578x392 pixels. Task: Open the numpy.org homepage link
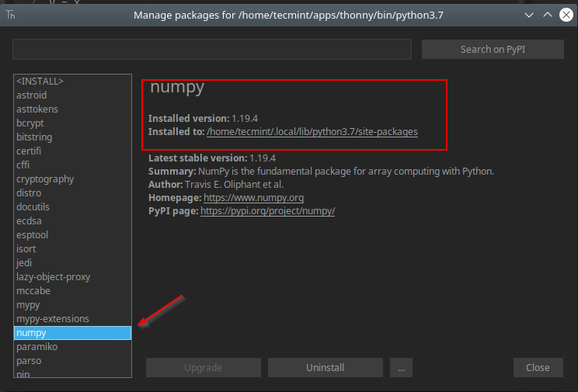253,198
